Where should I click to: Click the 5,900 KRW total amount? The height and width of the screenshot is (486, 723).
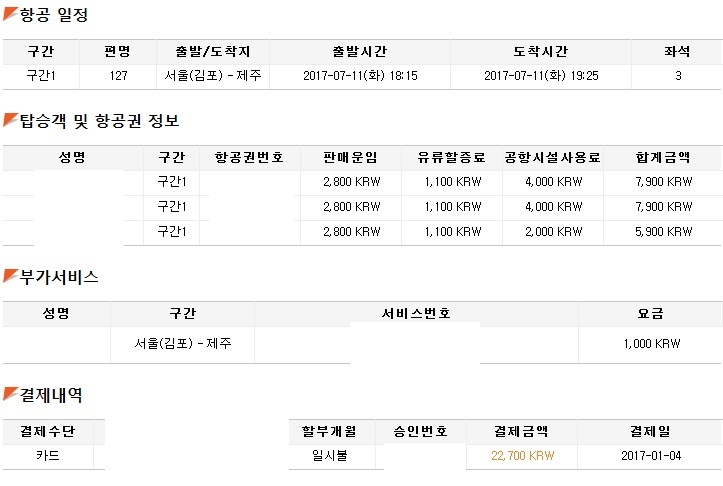click(x=664, y=232)
